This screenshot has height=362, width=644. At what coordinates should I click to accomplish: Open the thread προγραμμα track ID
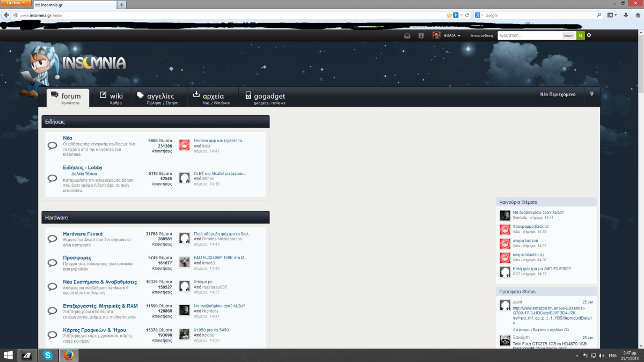click(x=530, y=226)
